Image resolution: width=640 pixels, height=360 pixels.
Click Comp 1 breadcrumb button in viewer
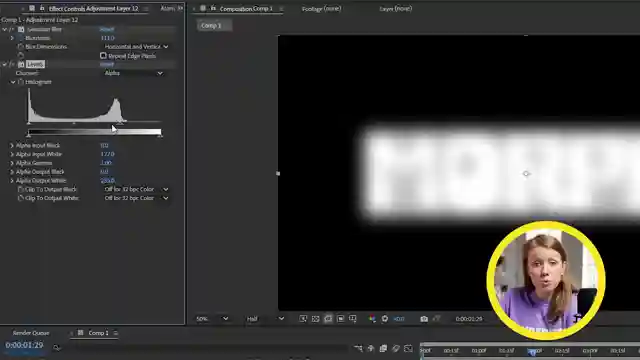pyautogui.click(x=214, y=26)
